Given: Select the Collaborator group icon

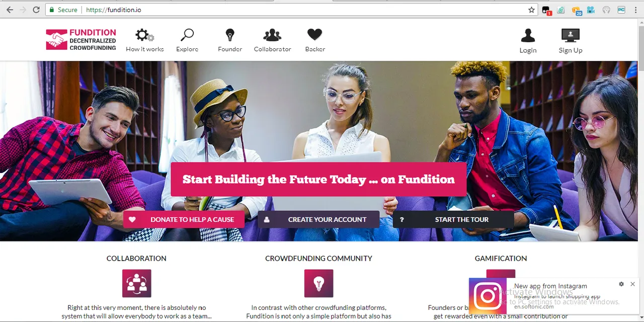Looking at the screenshot, I should pyautogui.click(x=272, y=35).
